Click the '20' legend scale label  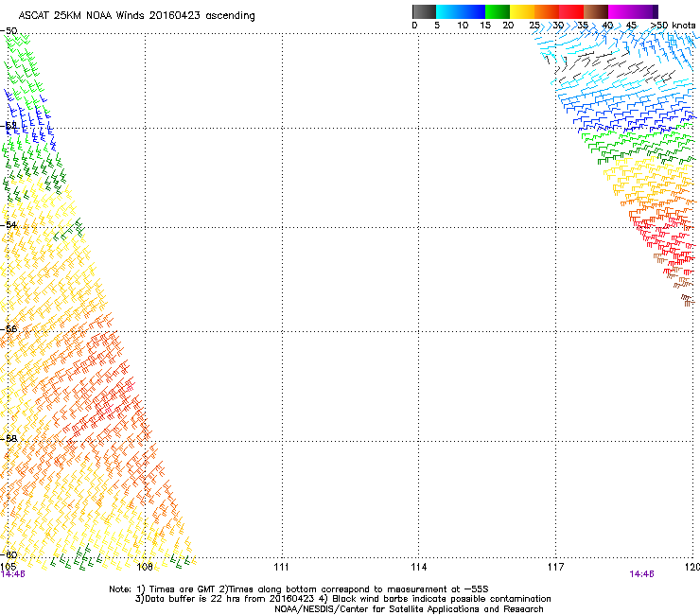point(508,26)
